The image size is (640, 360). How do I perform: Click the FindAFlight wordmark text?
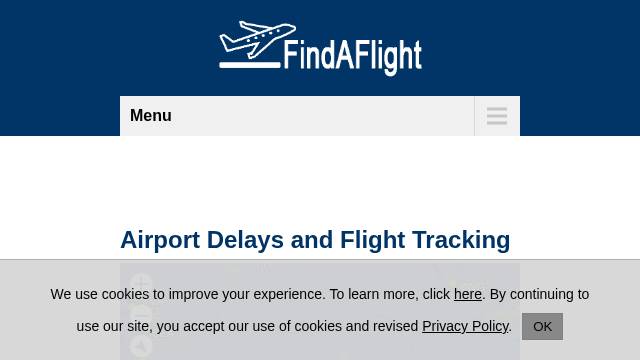click(353, 56)
